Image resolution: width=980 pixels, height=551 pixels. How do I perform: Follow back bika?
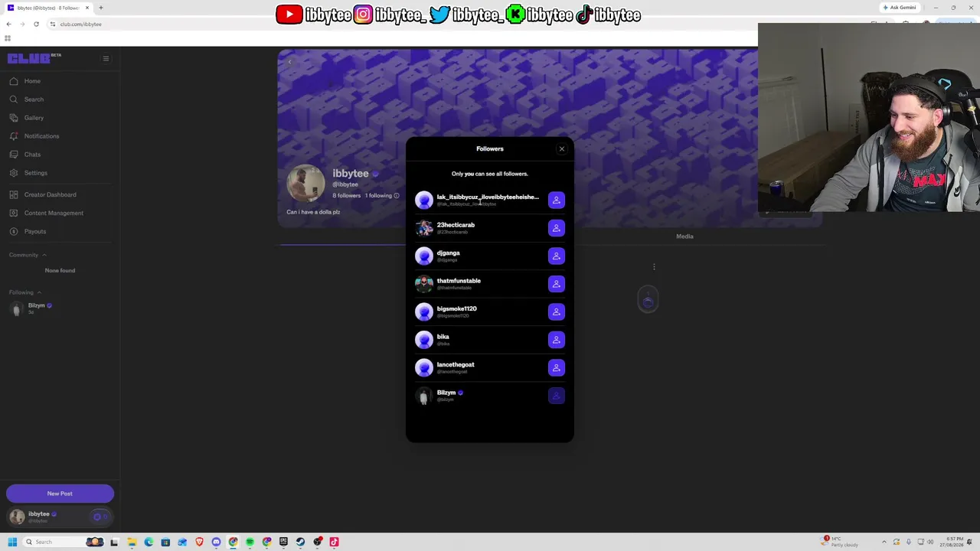557,340
